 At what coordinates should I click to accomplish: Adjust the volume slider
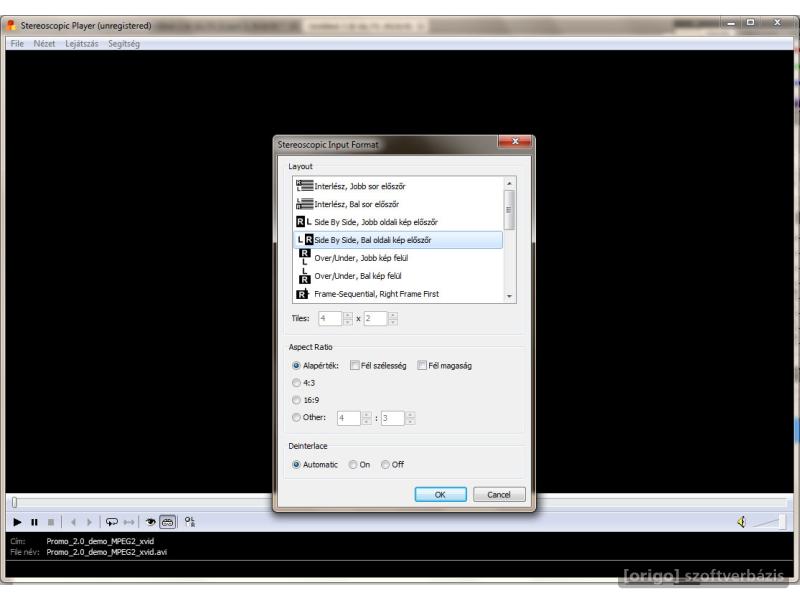click(x=770, y=521)
